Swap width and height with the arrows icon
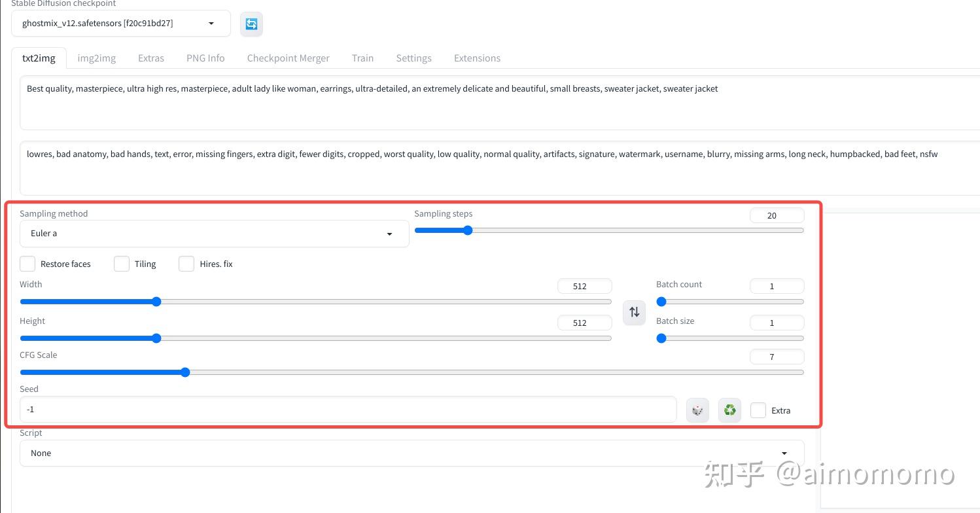The image size is (980, 513). pos(633,312)
